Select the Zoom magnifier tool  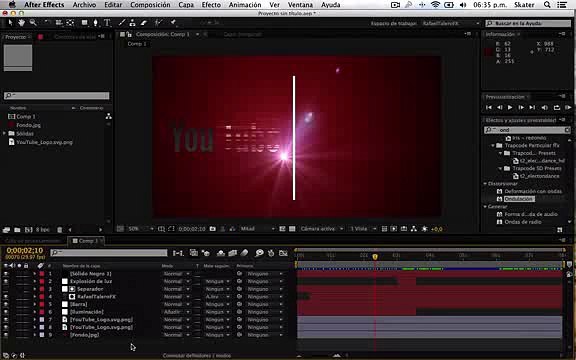pyautogui.click(x=33, y=23)
